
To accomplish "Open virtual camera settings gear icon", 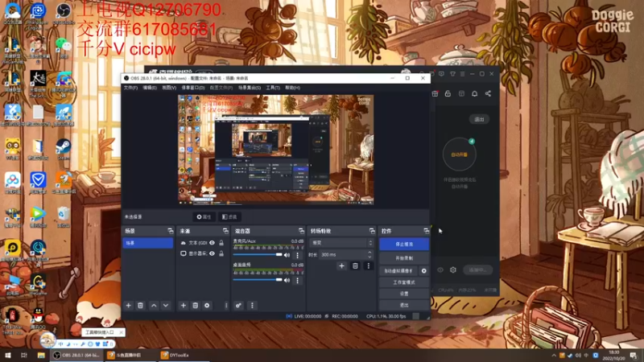I will [x=424, y=271].
